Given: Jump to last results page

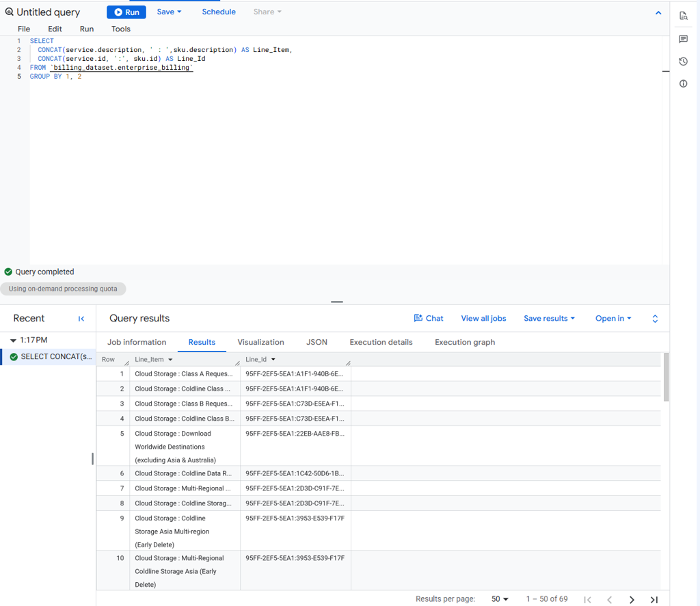Looking at the screenshot, I should point(654,600).
